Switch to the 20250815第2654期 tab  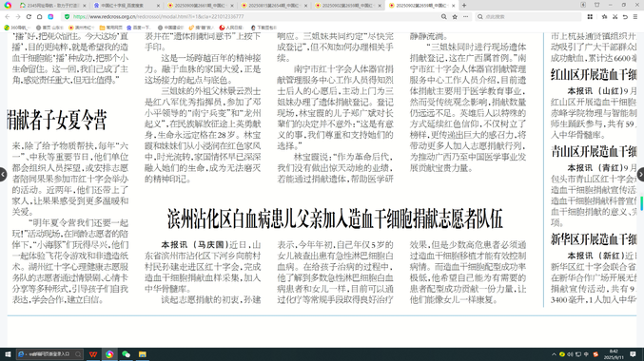(274, 6)
